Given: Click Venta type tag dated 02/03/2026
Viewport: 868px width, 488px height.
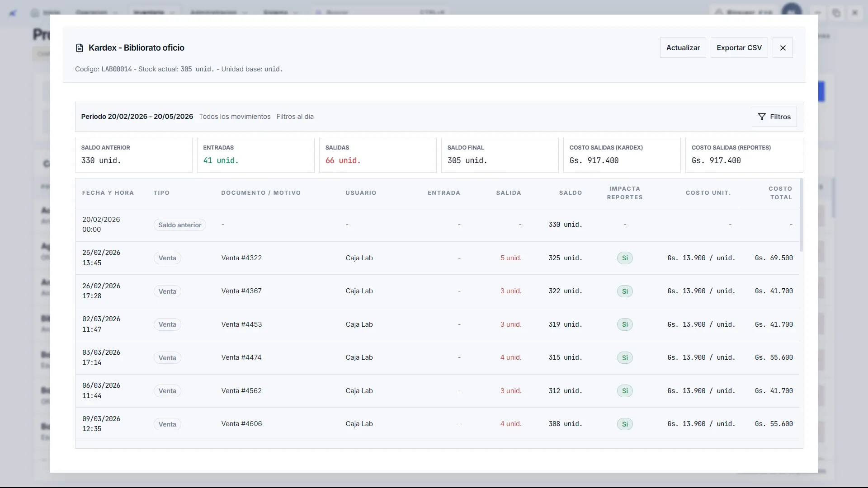Looking at the screenshot, I should [167, 324].
